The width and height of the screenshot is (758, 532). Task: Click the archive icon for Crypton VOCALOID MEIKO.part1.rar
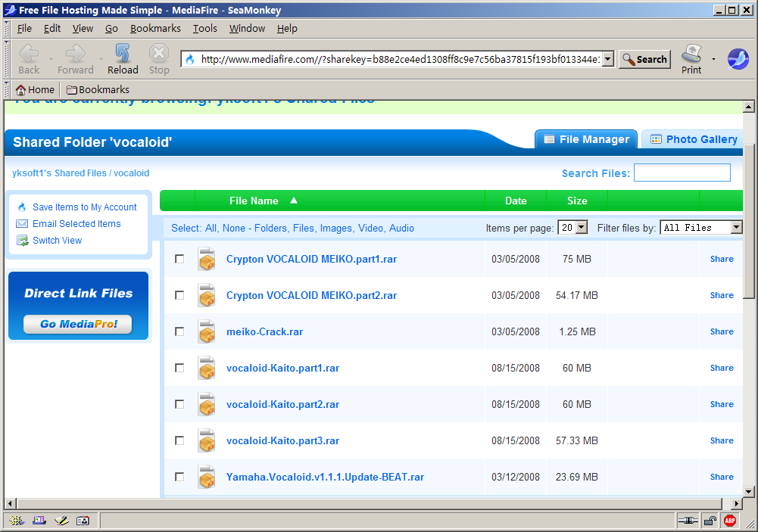(207, 259)
